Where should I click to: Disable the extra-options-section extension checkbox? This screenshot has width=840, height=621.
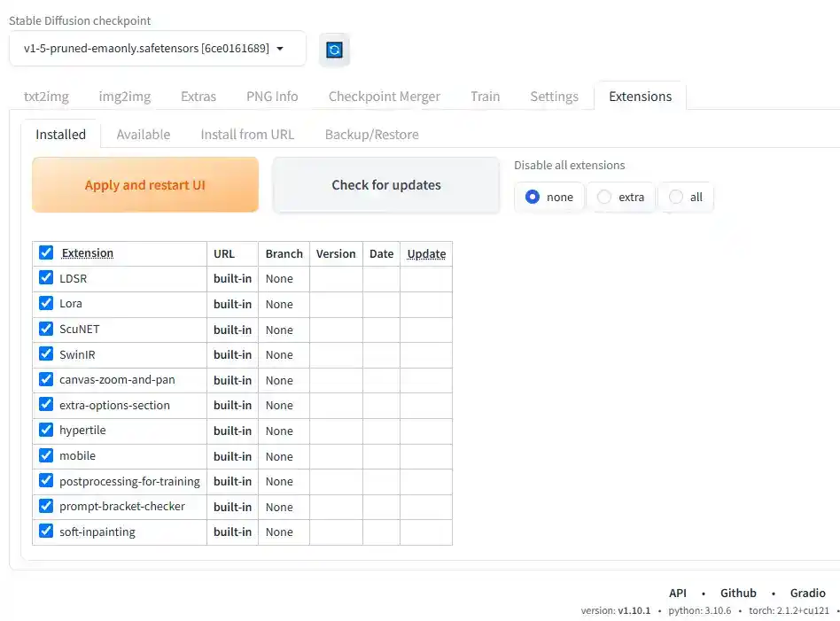(x=46, y=404)
